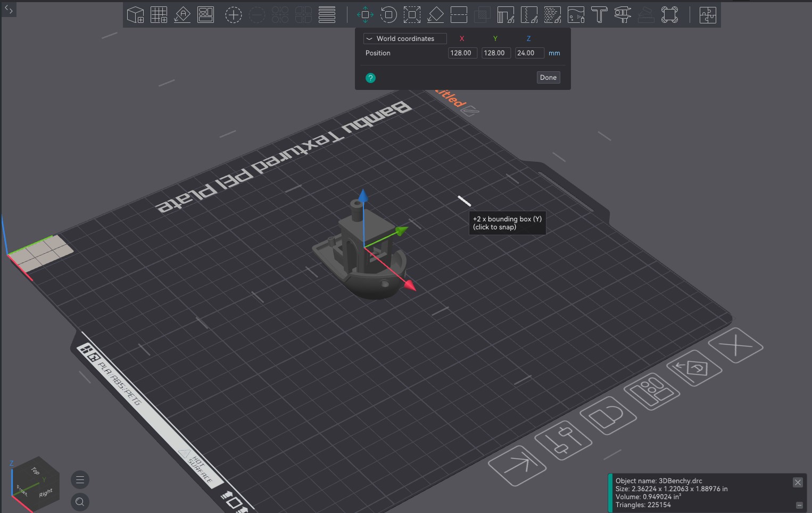Click the white snap marker on the plate
This screenshot has width=812, height=513.
[x=465, y=201]
